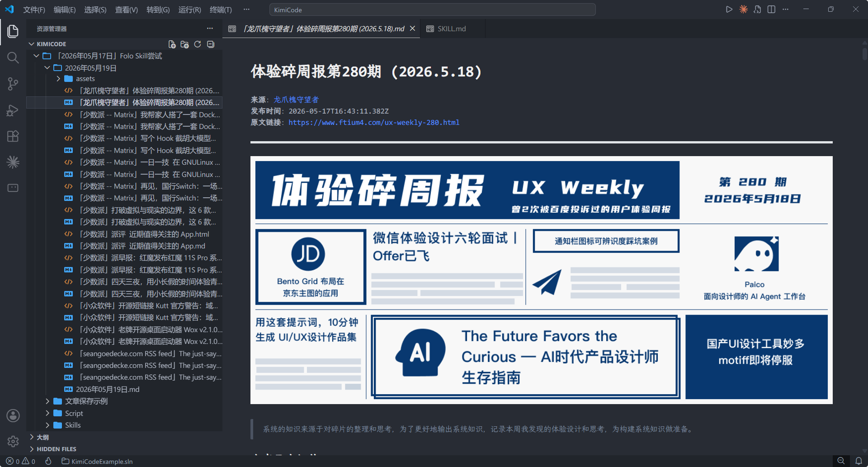Image resolution: width=868 pixels, height=467 pixels.
Task: Open the starburst AI panel in activity bar
Action: coord(13,162)
